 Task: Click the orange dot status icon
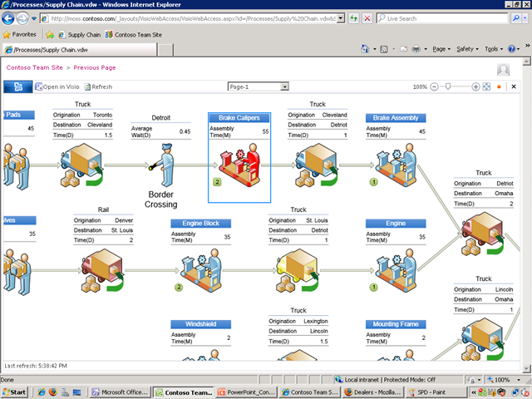click(x=499, y=86)
